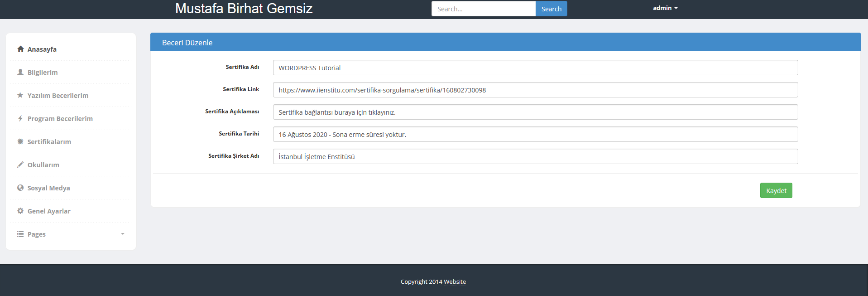
Task: Click the Sertifika Açıklaması input field
Action: [535, 112]
